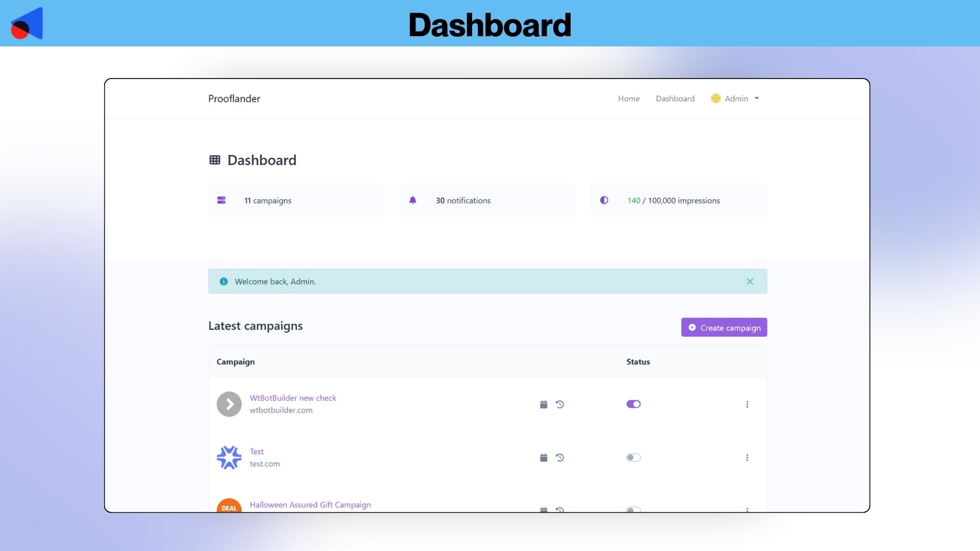
Task: Open the Admin account dropdown
Action: pos(736,98)
